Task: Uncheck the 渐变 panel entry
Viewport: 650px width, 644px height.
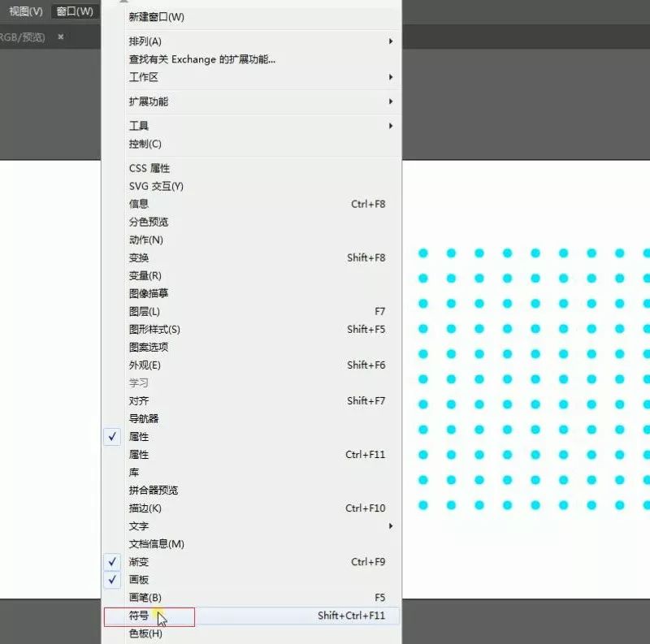Action: 139,562
